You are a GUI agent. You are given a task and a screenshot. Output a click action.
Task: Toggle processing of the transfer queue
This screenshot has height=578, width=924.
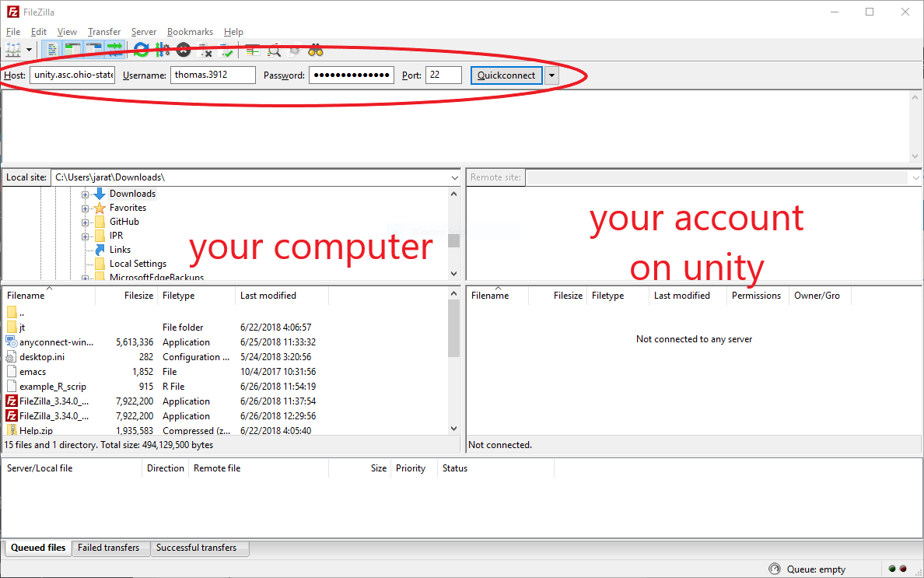162,50
